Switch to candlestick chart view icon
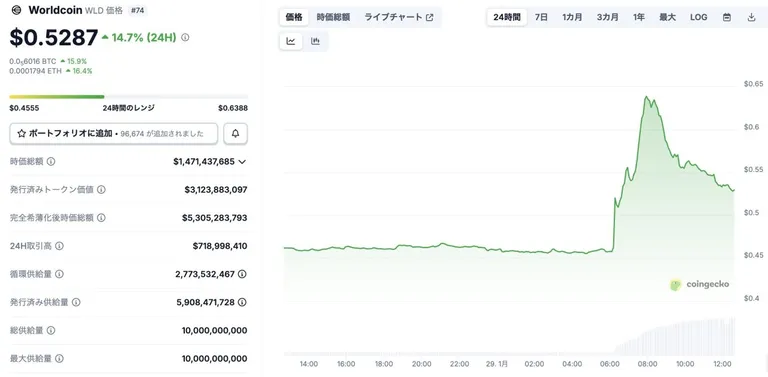Viewport: 768px width, 377px height. tap(315, 42)
